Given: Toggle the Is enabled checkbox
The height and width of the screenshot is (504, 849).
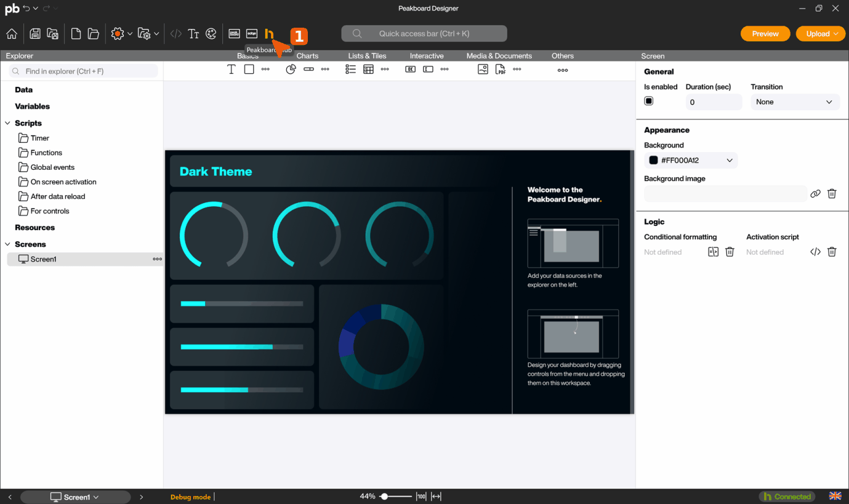Looking at the screenshot, I should pyautogui.click(x=649, y=101).
